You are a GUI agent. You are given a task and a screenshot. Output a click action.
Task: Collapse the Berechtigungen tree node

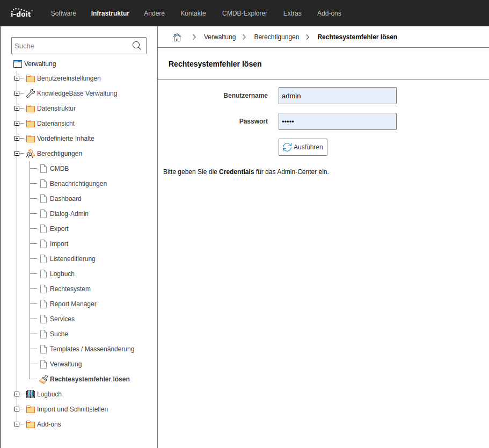pyautogui.click(x=17, y=154)
